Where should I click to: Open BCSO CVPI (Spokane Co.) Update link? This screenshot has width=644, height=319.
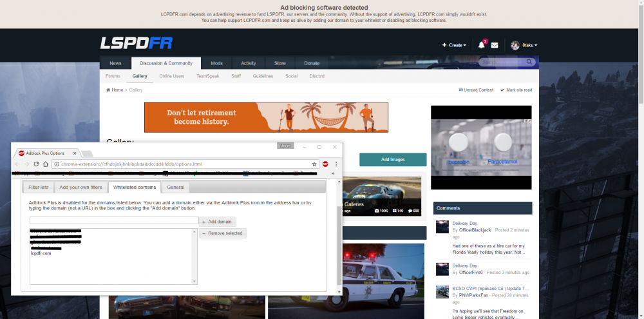click(x=490, y=289)
